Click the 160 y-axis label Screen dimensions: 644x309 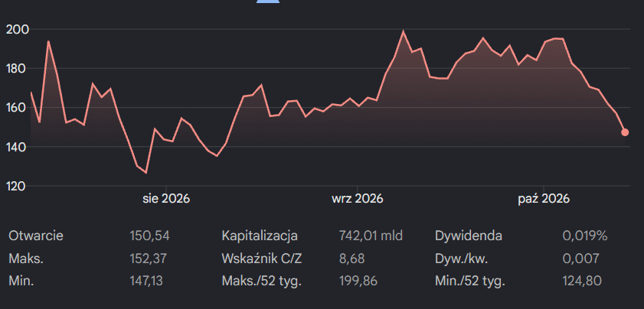pos(15,108)
